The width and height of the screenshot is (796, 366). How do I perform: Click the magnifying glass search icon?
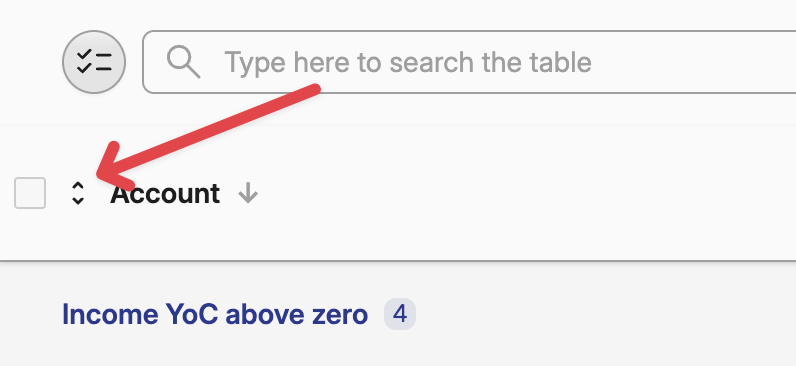pos(184,62)
